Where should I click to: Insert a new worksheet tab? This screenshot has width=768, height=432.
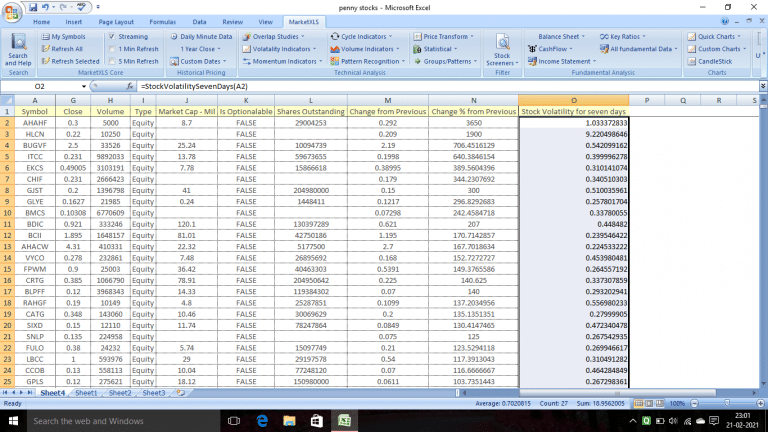coord(181,393)
